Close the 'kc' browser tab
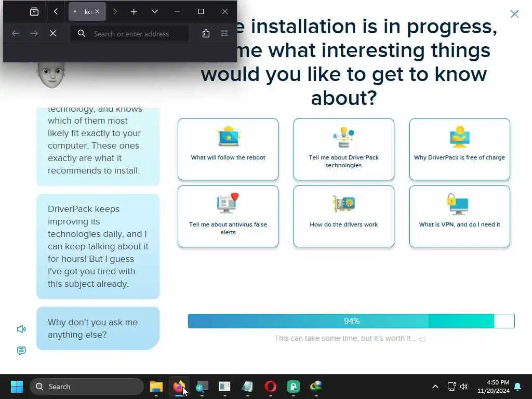The image size is (532, 399). [x=97, y=11]
